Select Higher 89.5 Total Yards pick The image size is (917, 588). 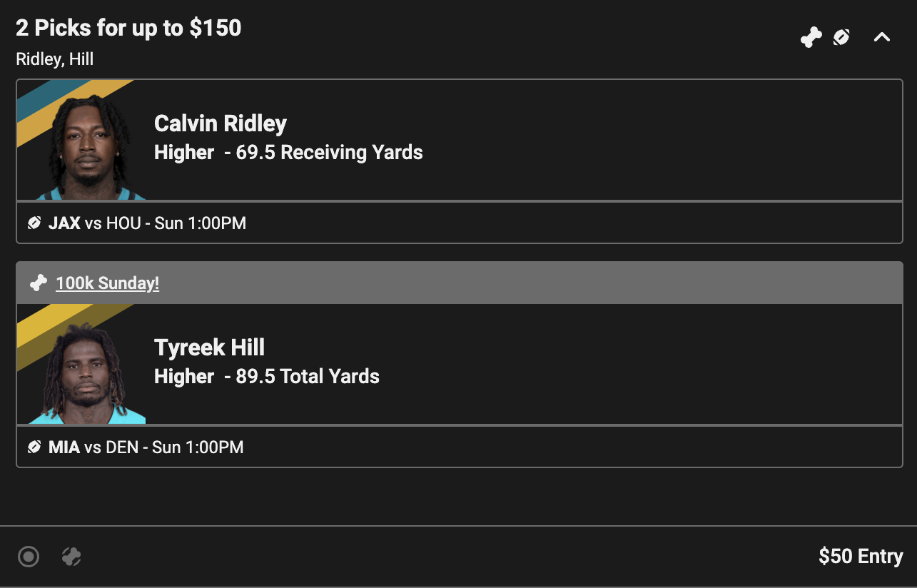coord(267,376)
